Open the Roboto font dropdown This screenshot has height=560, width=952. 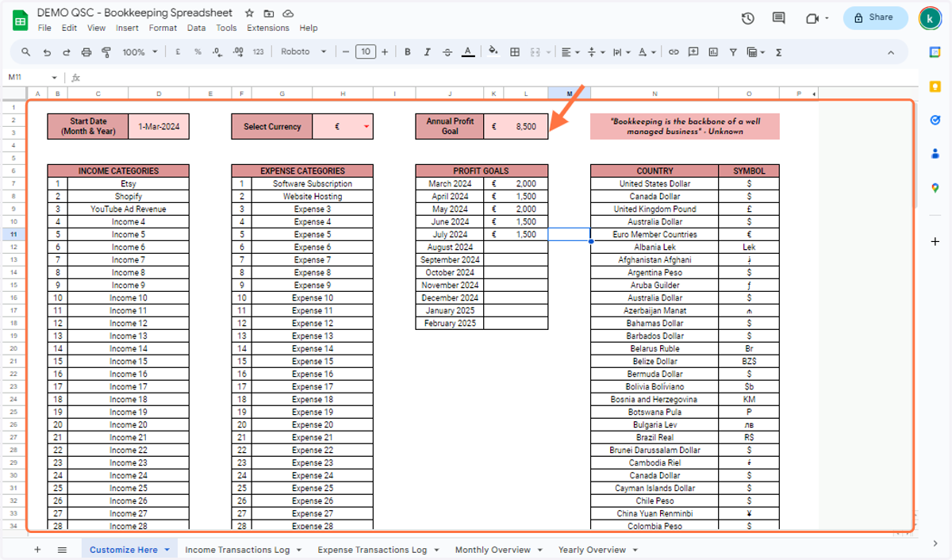304,52
